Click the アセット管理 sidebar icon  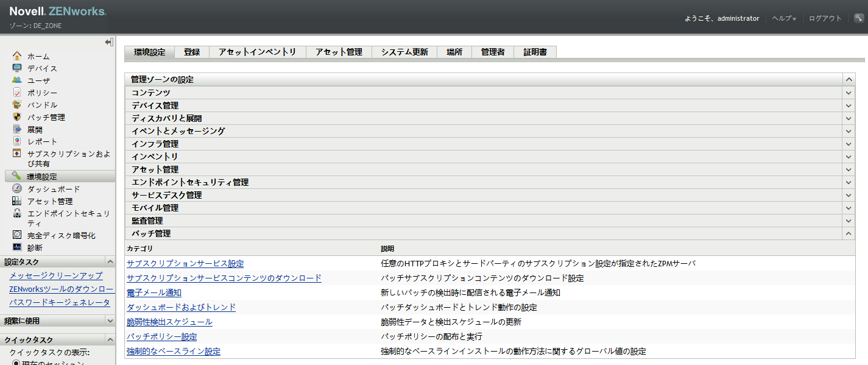tap(17, 201)
